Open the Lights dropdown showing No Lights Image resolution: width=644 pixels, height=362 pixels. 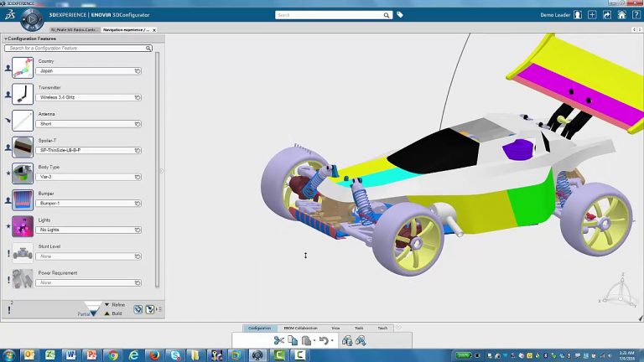point(88,230)
